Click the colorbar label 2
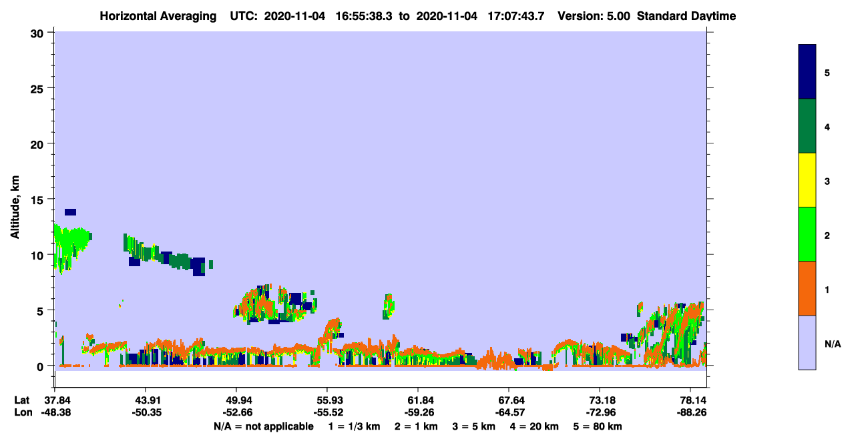This screenshot has width=868, height=445. 827,235
